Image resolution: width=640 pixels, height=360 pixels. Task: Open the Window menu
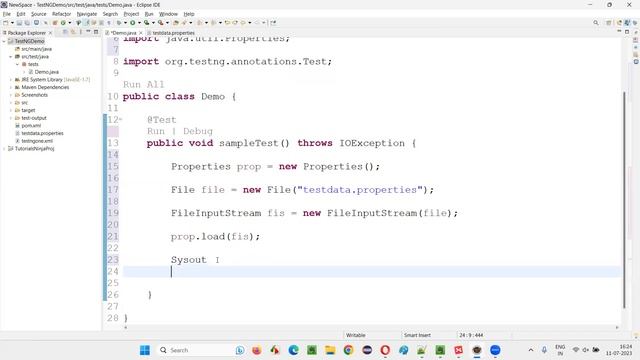pyautogui.click(x=168, y=14)
